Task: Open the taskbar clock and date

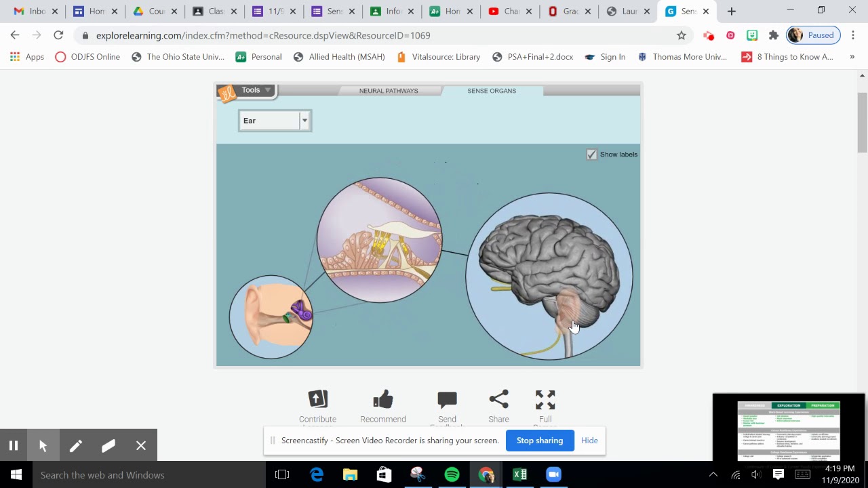Action: click(x=840, y=474)
